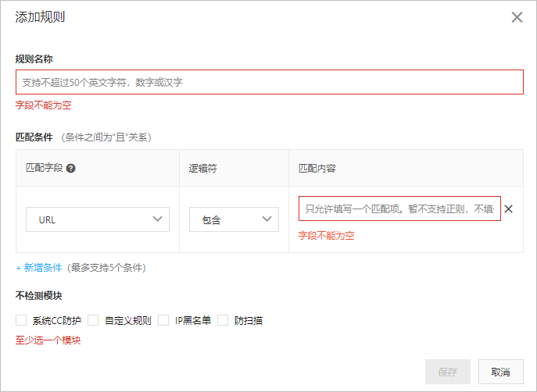Viewport: 537px width, 392px height.
Task: Click the 保存 button
Action: (x=448, y=372)
